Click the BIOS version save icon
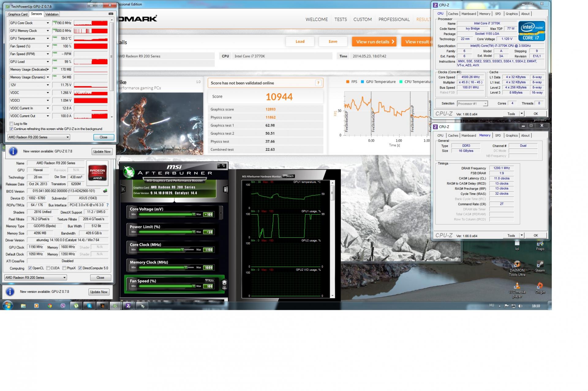This screenshot has width=588, height=391. tap(105, 191)
